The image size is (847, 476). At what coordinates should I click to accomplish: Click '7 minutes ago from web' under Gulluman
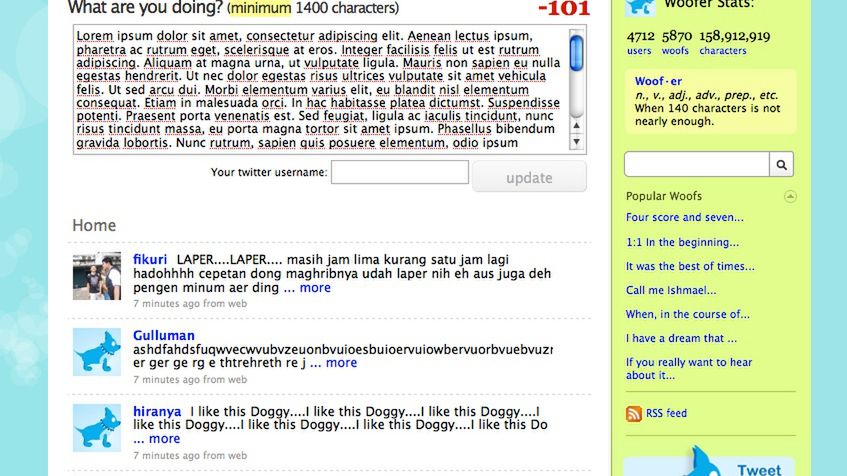pos(190,380)
